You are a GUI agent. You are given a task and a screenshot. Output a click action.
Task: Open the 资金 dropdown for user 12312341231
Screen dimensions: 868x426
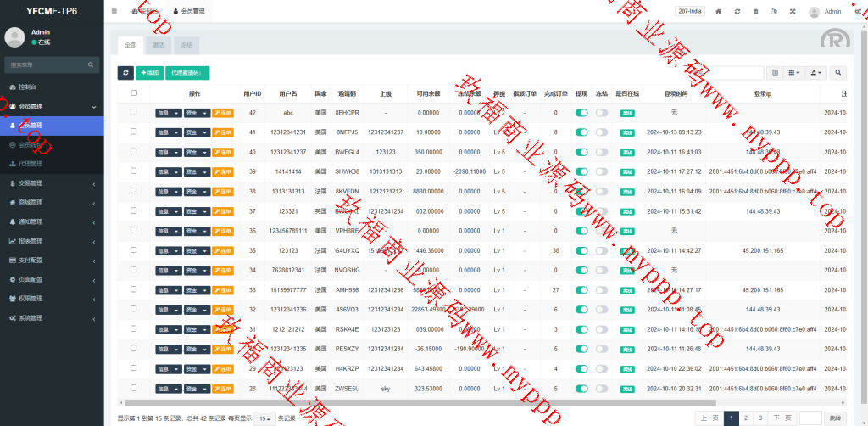[x=196, y=132]
